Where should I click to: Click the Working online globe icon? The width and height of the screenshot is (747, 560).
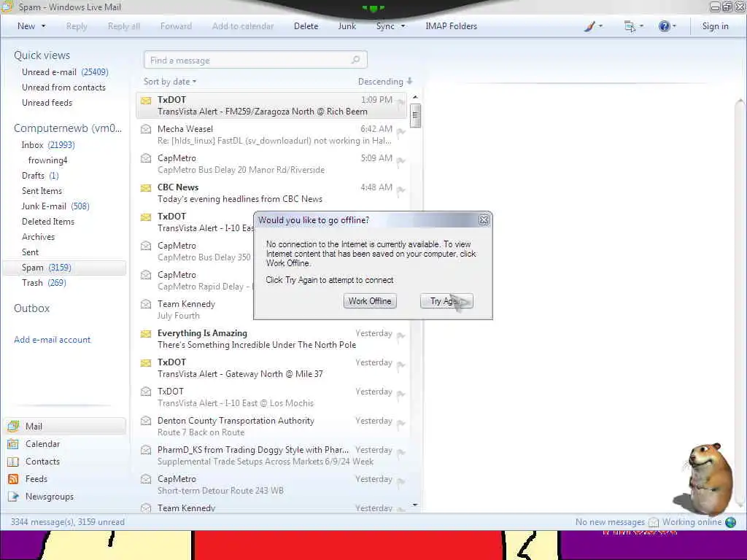[x=730, y=522]
